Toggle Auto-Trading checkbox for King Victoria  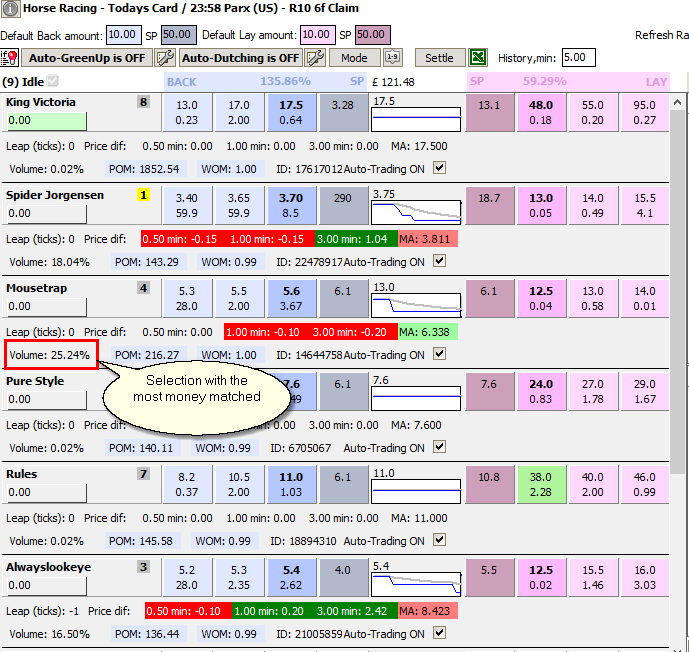click(439, 167)
